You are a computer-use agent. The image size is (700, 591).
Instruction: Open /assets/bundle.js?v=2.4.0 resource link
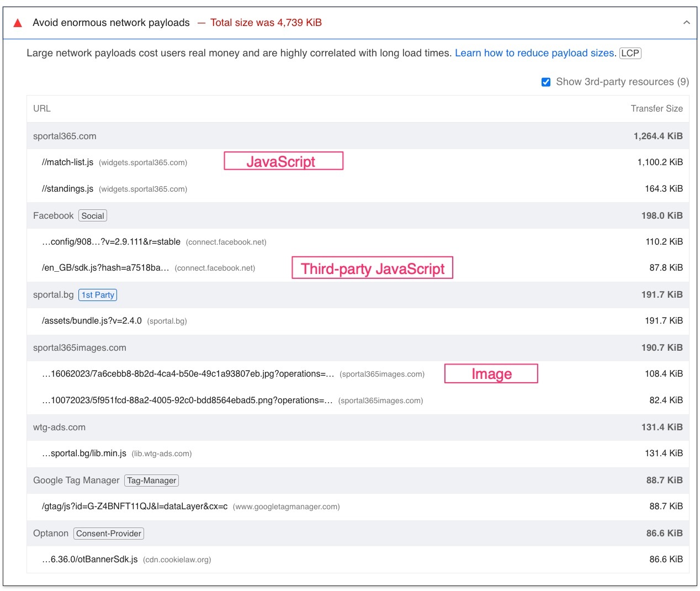(x=92, y=321)
